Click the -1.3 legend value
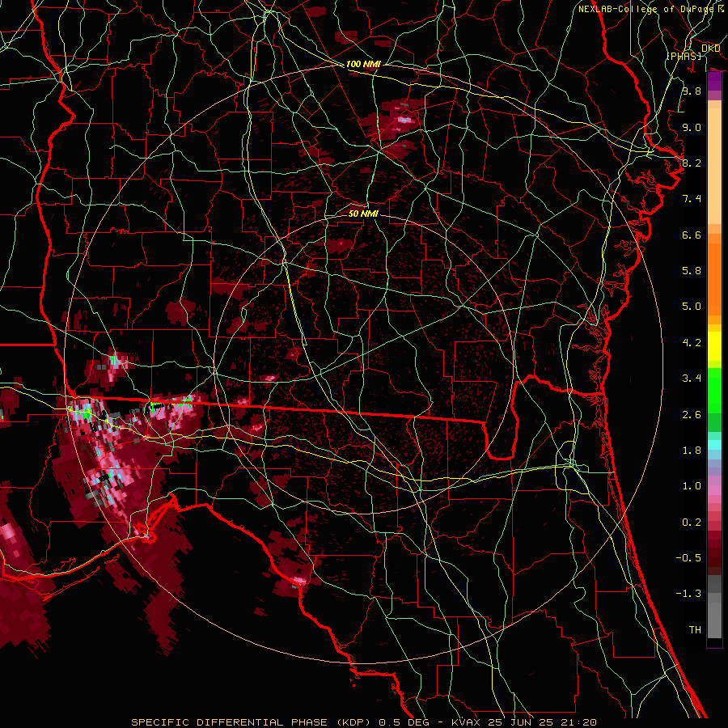This screenshot has height=728, width=728. click(x=688, y=594)
